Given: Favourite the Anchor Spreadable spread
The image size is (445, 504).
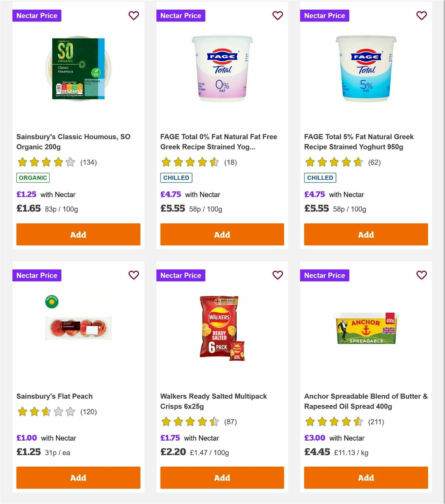Looking at the screenshot, I should point(421,275).
